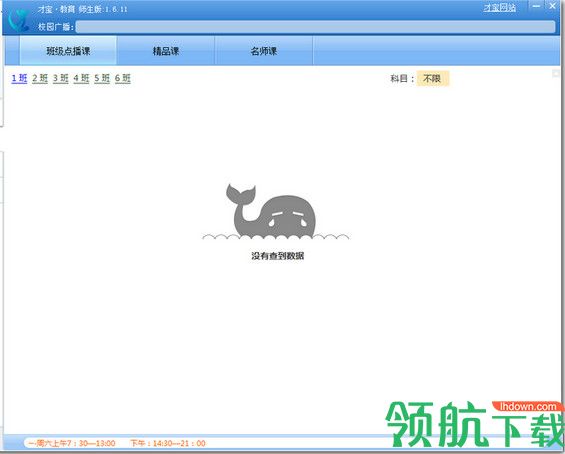Viewport: 565px width, 454px height.
Task: Choose the 不限 subject filter
Action: coord(432,78)
